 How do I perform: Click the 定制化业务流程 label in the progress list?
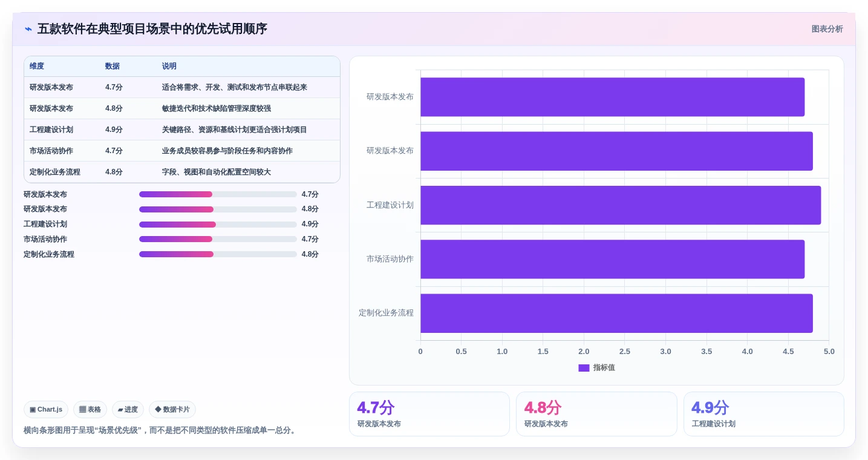pos(49,254)
